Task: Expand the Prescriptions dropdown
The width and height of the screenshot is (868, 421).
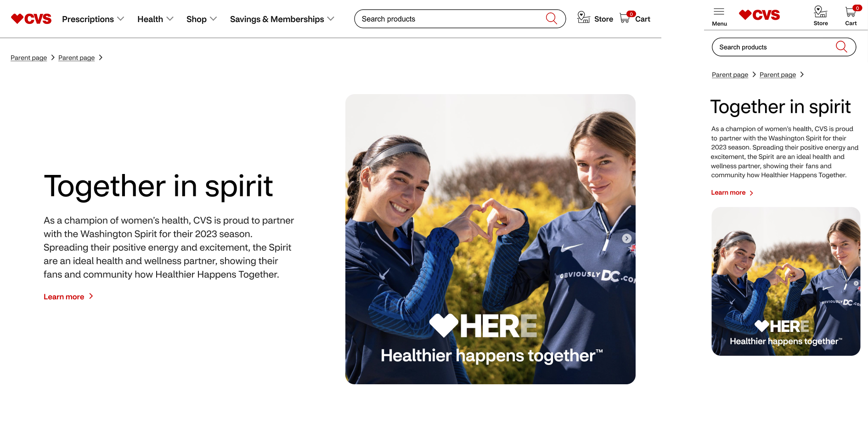Action: 93,19
